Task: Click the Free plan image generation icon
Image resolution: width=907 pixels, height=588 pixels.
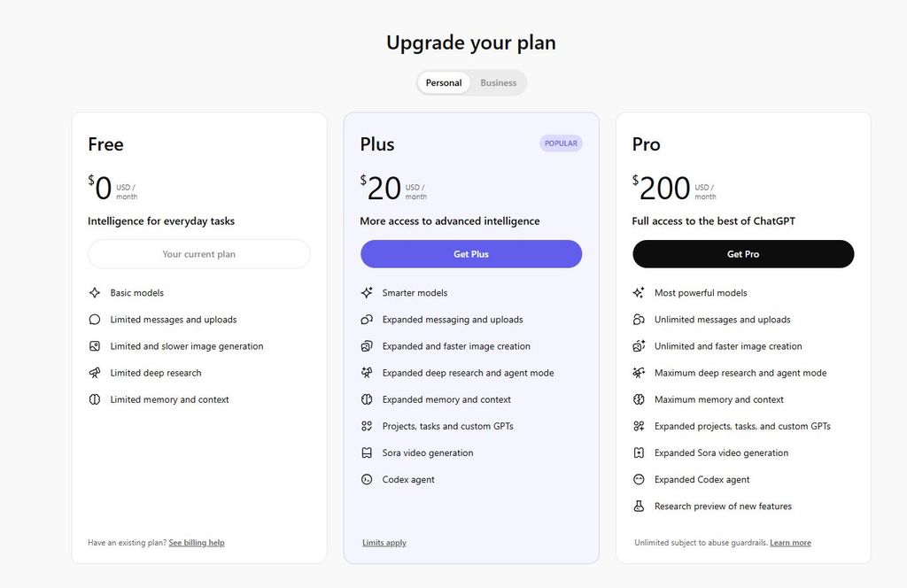Action: click(95, 346)
